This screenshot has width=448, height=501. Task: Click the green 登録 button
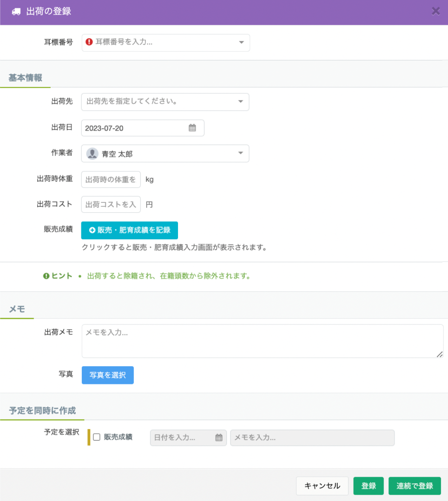[369, 486]
